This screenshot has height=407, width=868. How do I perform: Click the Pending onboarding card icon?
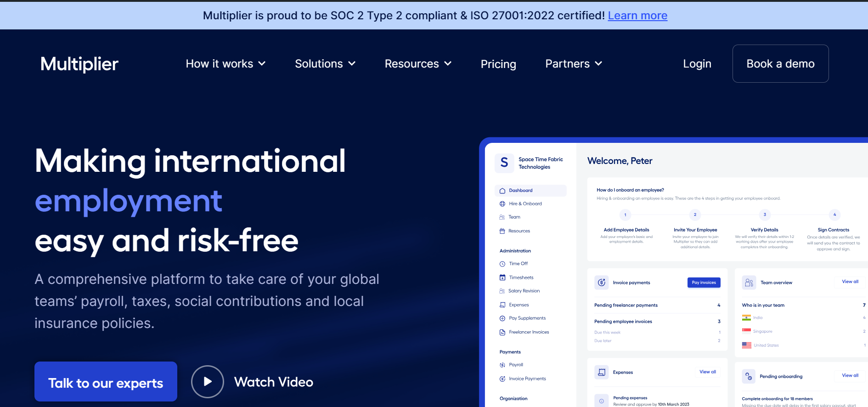coord(749,376)
